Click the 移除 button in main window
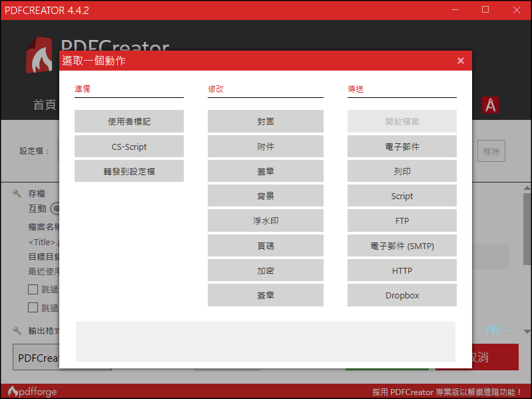 pos(491,151)
